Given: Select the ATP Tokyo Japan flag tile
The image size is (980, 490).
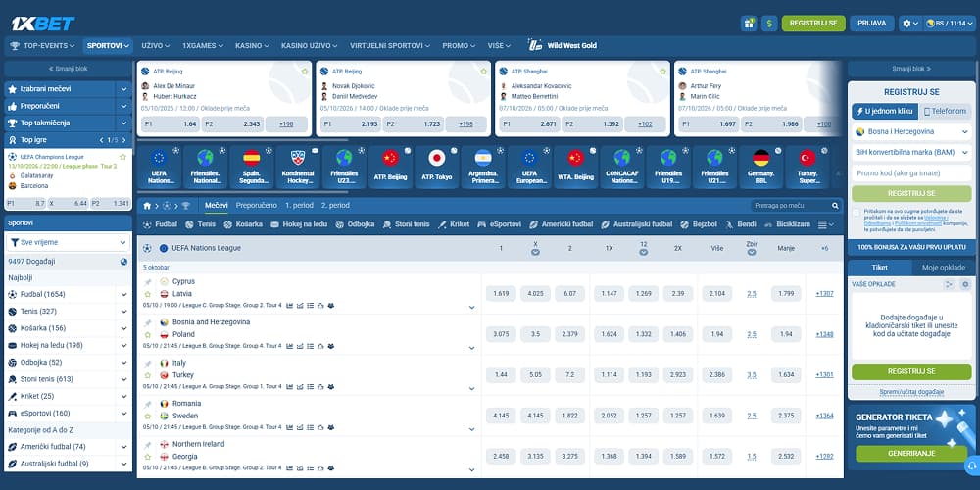Looking at the screenshot, I should click(x=436, y=167).
